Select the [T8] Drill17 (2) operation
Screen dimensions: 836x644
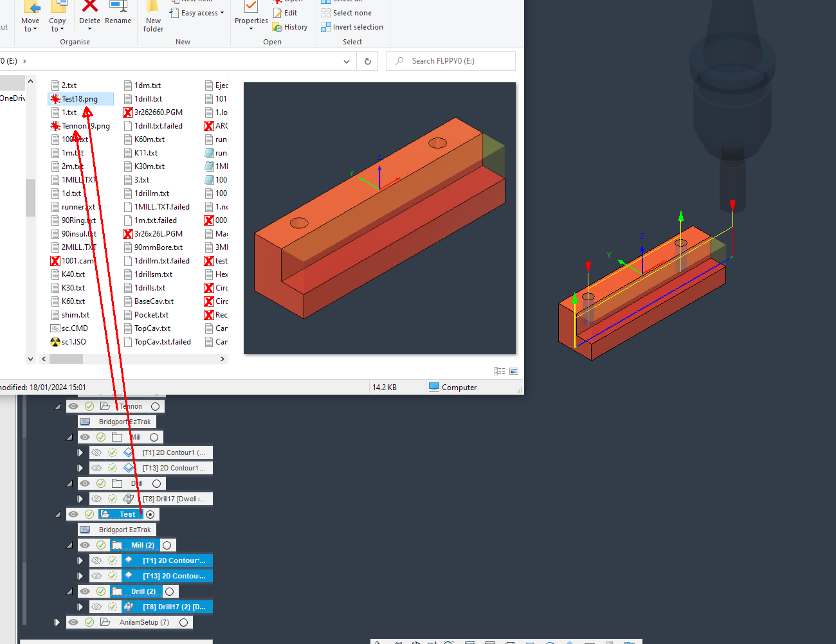(x=167, y=607)
